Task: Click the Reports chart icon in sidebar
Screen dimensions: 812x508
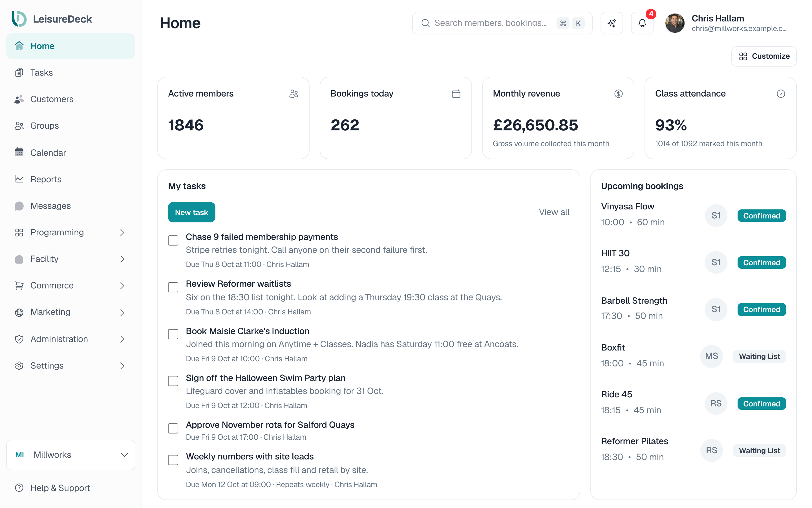Action: (19, 179)
